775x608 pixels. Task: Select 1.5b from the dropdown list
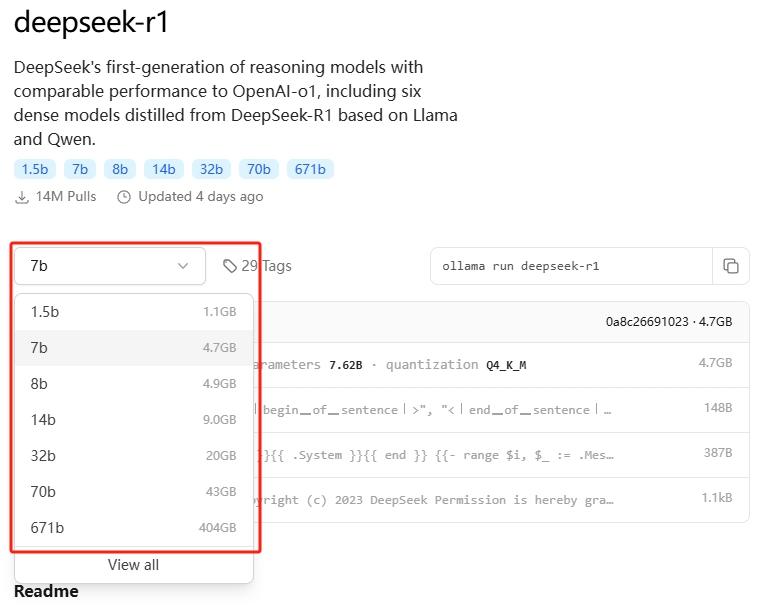134,312
